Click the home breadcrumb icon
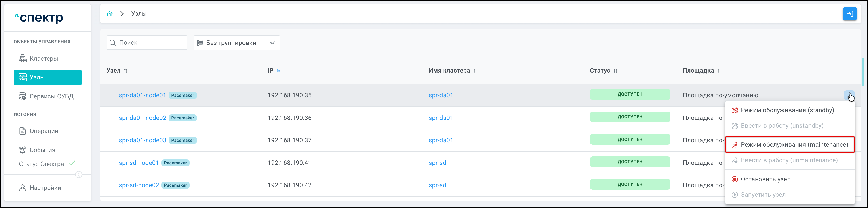The image size is (868, 208). click(x=110, y=14)
